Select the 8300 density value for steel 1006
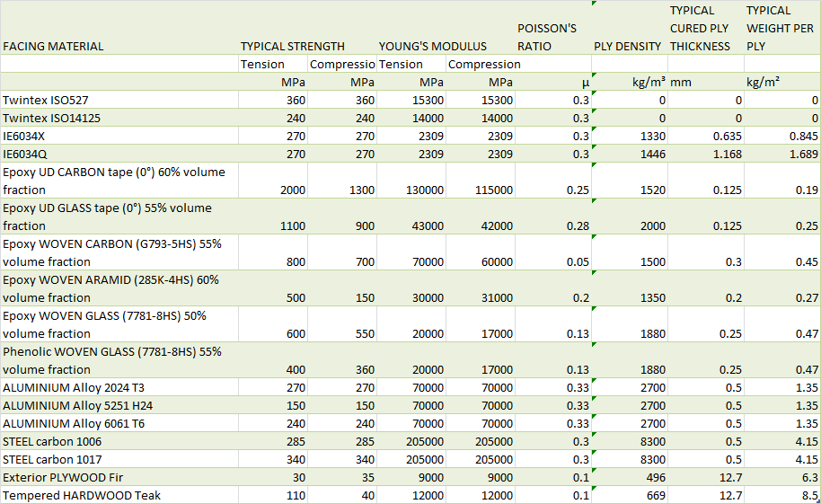821x504 pixels. click(630, 442)
